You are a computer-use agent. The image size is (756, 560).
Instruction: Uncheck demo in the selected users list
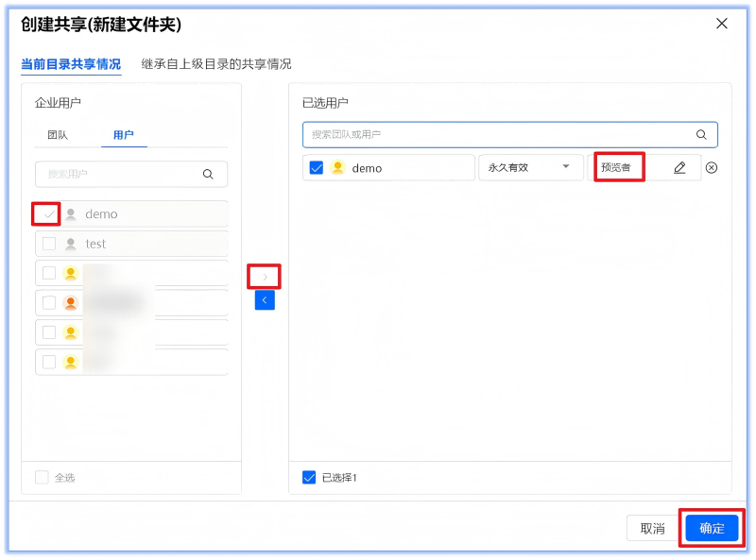click(x=317, y=168)
